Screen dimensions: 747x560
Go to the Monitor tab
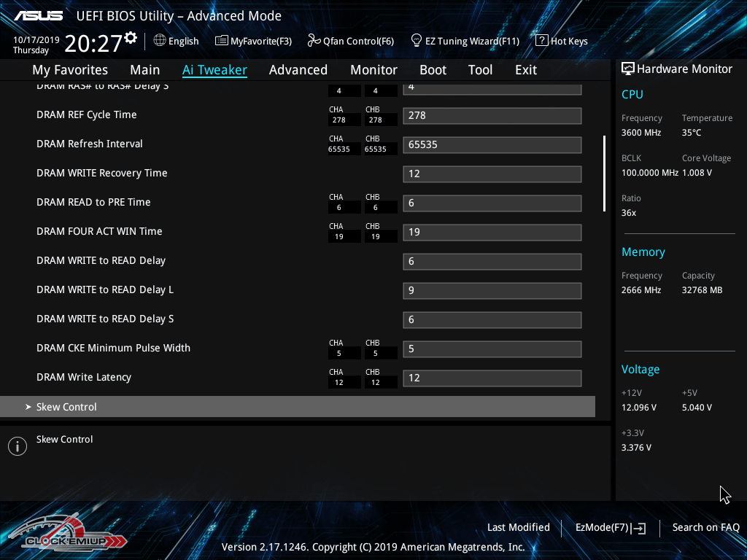coord(373,70)
